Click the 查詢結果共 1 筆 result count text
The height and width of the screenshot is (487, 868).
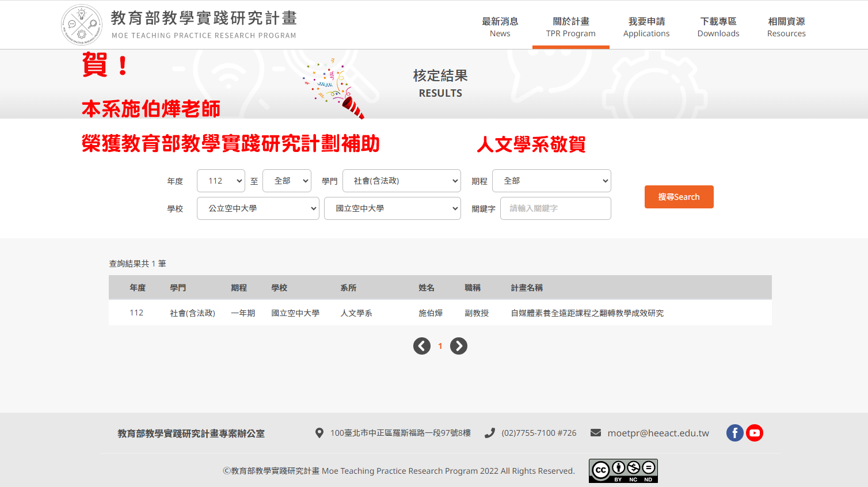[x=138, y=264]
